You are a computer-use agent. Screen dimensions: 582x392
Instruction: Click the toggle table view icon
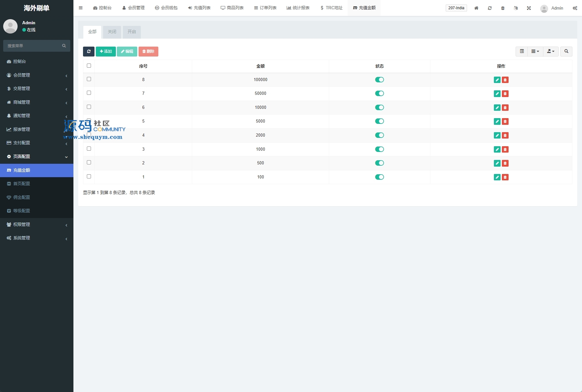point(522,51)
